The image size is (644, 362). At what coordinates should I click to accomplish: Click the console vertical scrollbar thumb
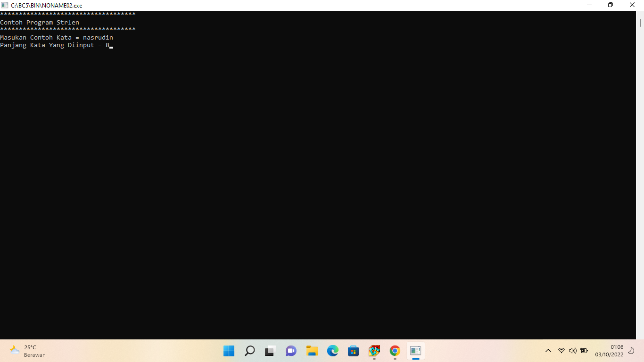640,23
